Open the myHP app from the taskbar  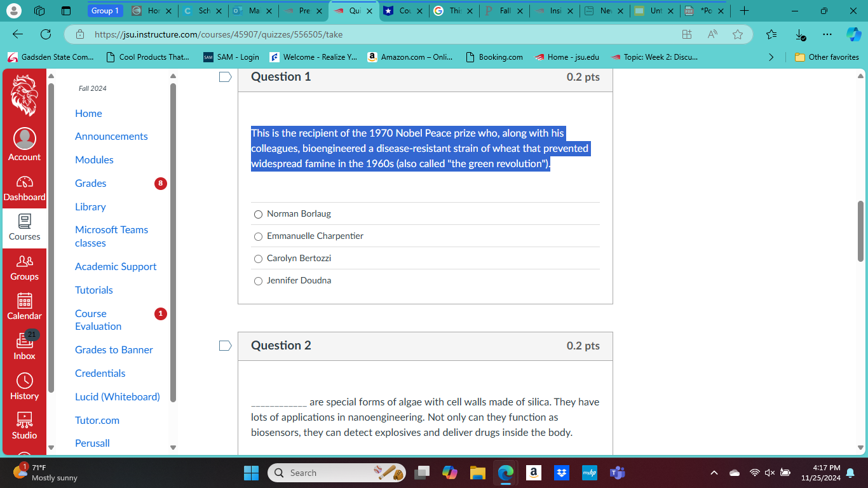coord(589,473)
